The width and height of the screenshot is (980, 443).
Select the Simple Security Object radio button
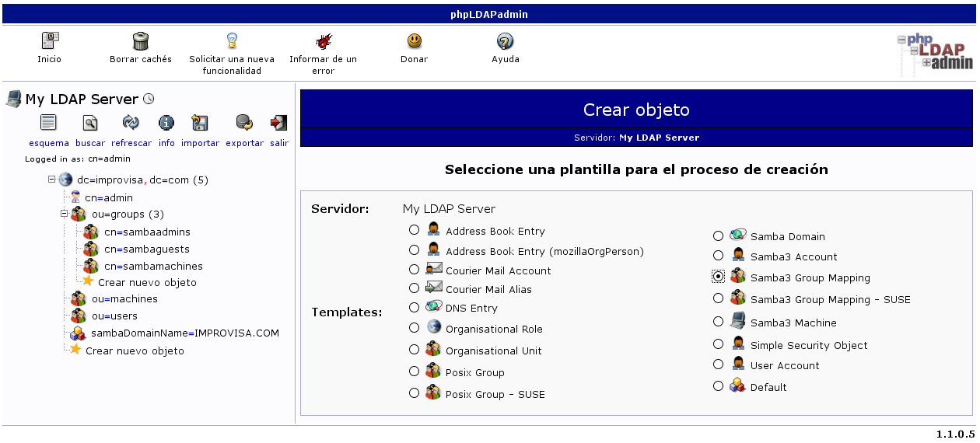pos(719,344)
